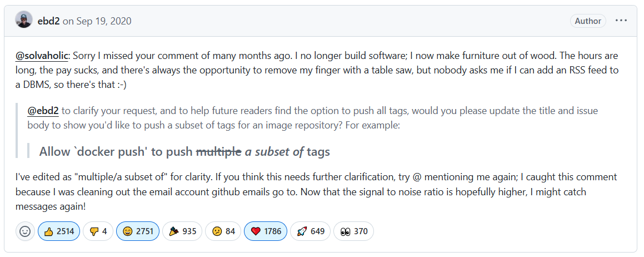Click the thumbs down reaction with 4
Image resolution: width=644 pixels, height=257 pixels.
pos(98,231)
